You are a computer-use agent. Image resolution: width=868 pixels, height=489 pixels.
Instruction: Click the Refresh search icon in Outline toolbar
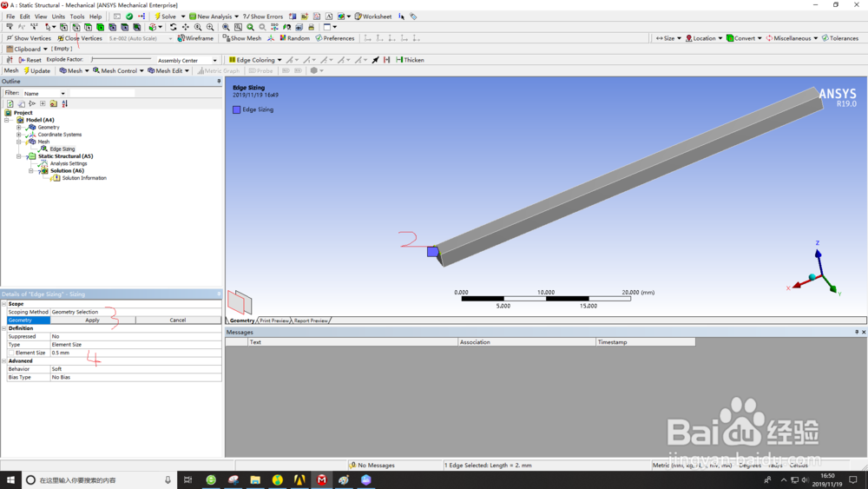pos(10,103)
